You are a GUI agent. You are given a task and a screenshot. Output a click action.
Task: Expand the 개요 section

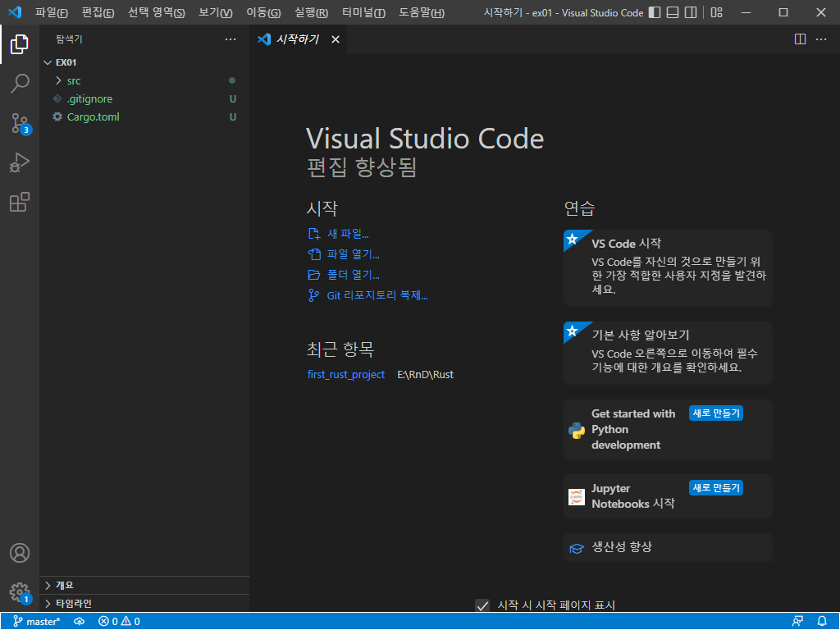pos(144,585)
